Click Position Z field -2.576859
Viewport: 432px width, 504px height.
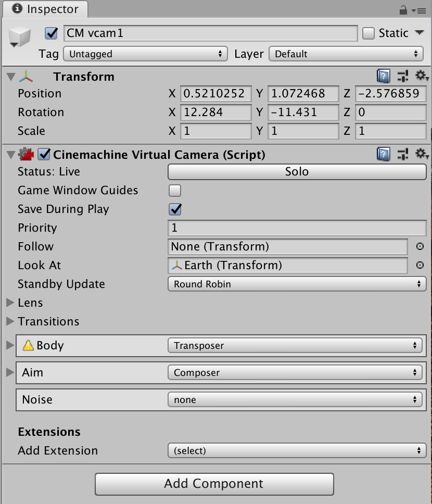(390, 94)
